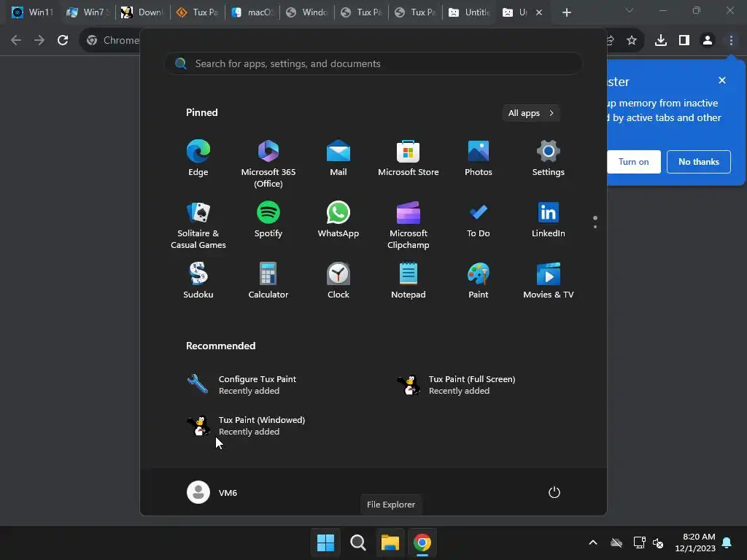Open Chrome downloads icon

coord(661,41)
